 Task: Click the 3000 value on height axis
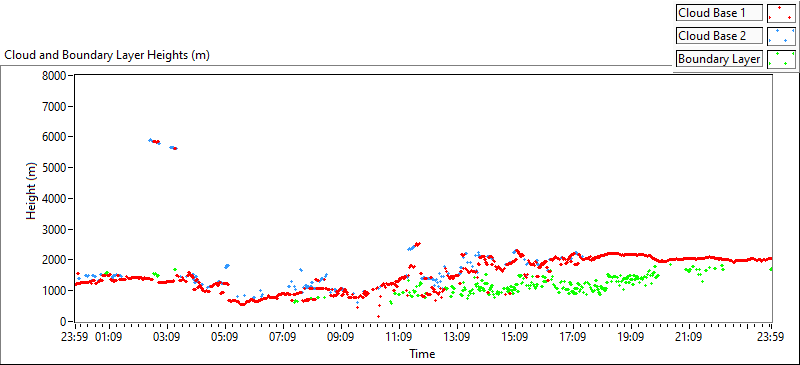tap(55, 229)
